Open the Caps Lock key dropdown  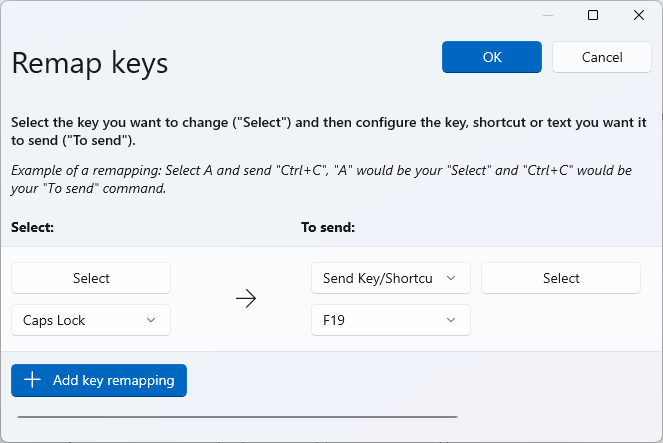tap(91, 320)
